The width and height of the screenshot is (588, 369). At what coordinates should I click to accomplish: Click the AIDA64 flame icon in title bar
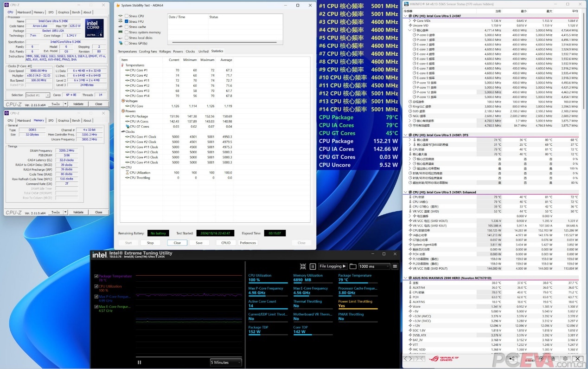click(x=117, y=5)
